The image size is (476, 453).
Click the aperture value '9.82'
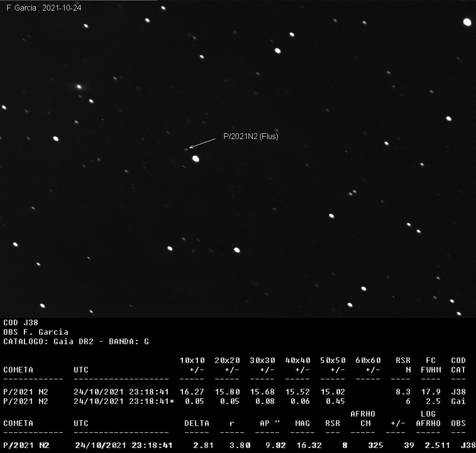pyautogui.click(x=276, y=445)
